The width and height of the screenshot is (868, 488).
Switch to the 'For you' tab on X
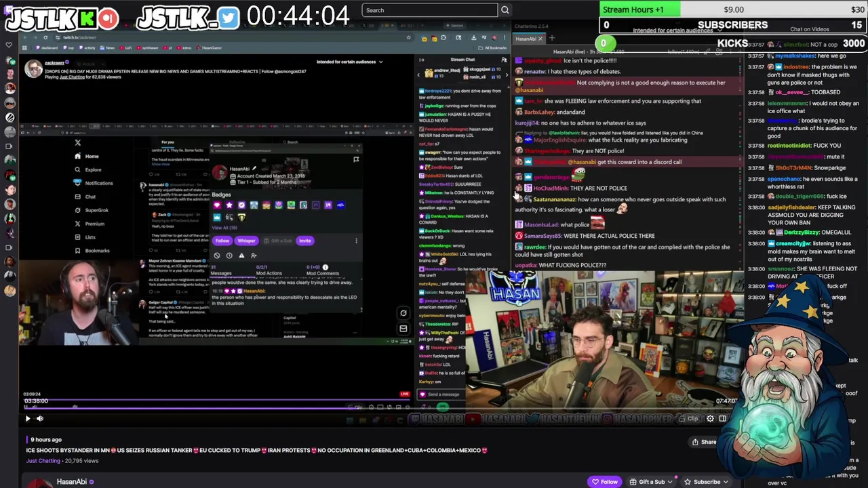click(167, 142)
